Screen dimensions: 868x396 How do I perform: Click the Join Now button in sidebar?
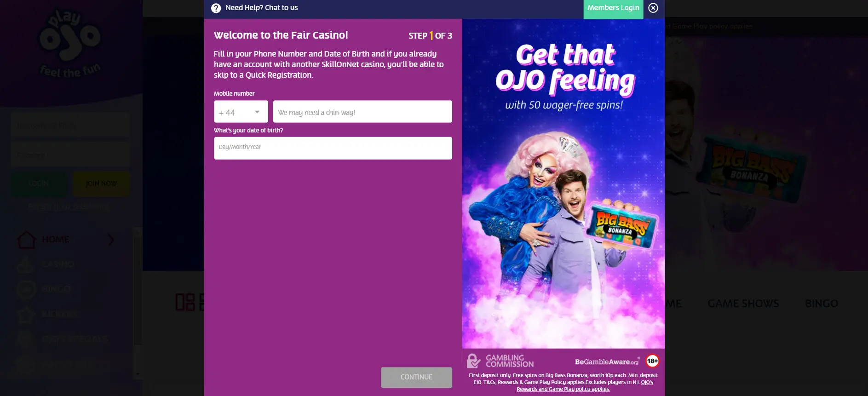[x=101, y=184]
